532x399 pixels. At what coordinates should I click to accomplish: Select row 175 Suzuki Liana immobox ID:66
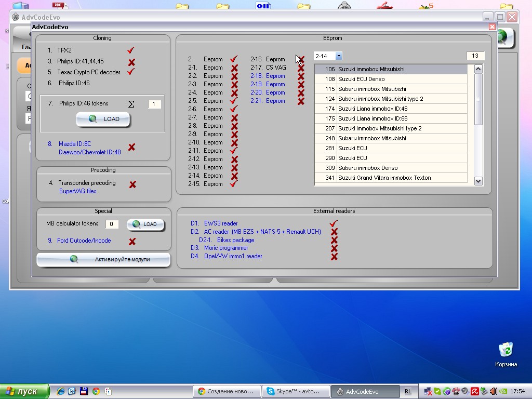click(x=391, y=118)
